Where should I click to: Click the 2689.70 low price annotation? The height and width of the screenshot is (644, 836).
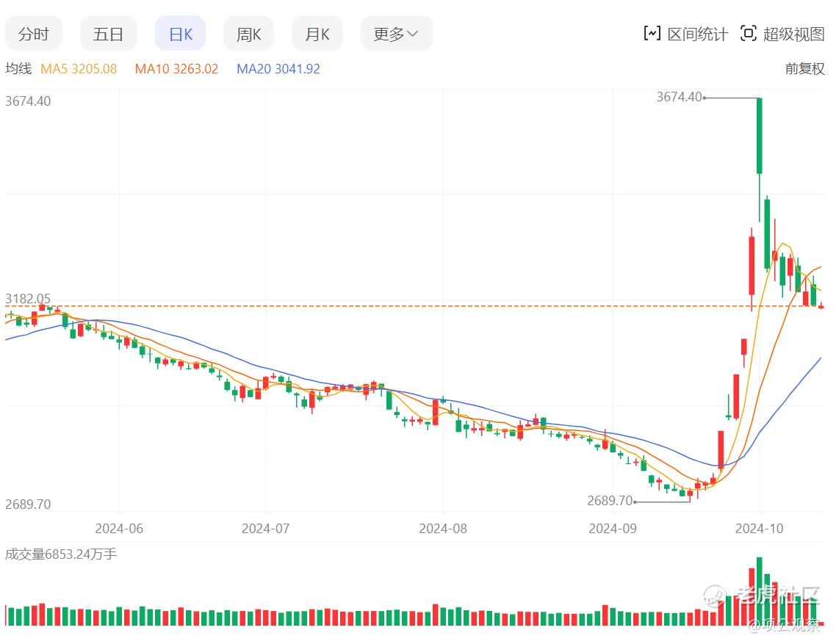[610, 501]
